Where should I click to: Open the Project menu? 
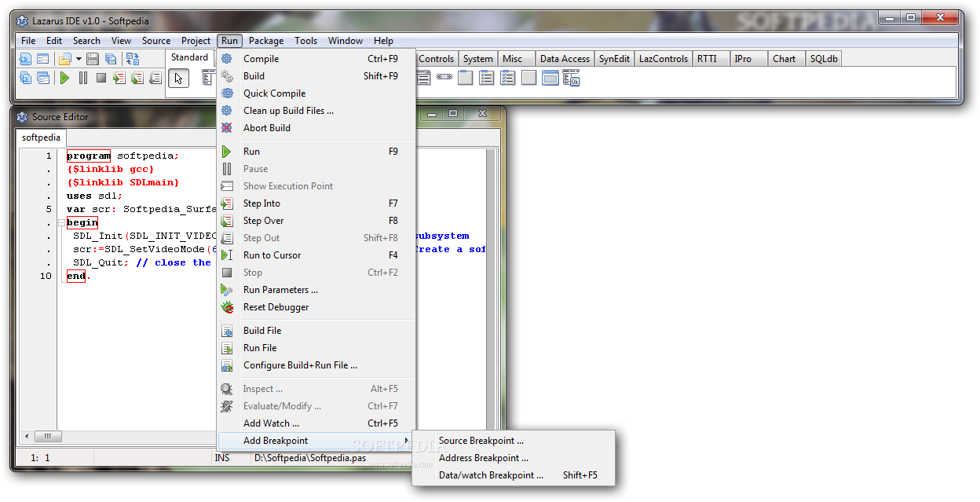196,41
